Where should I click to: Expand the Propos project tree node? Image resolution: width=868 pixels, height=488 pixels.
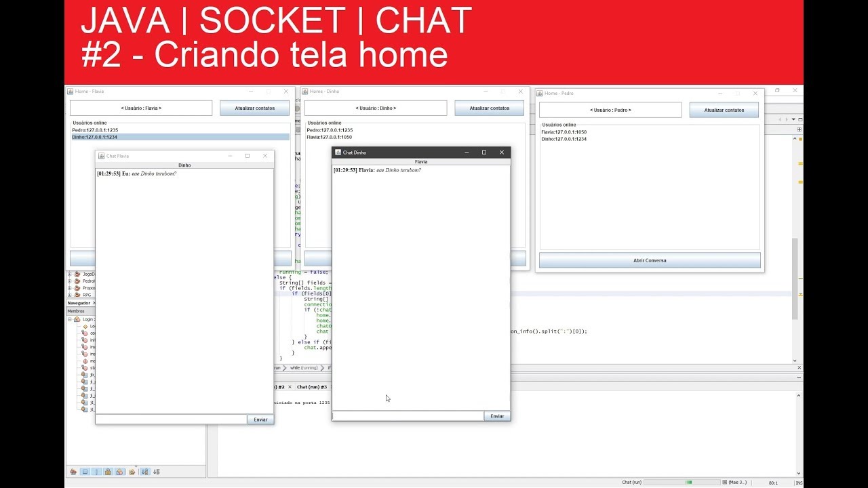tap(69, 288)
